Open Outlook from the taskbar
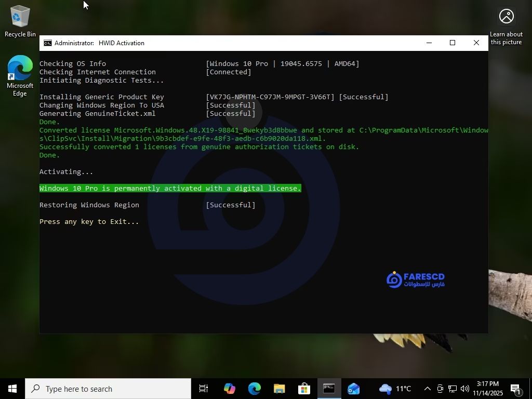Viewport: 532px width, 399px height. (354, 389)
